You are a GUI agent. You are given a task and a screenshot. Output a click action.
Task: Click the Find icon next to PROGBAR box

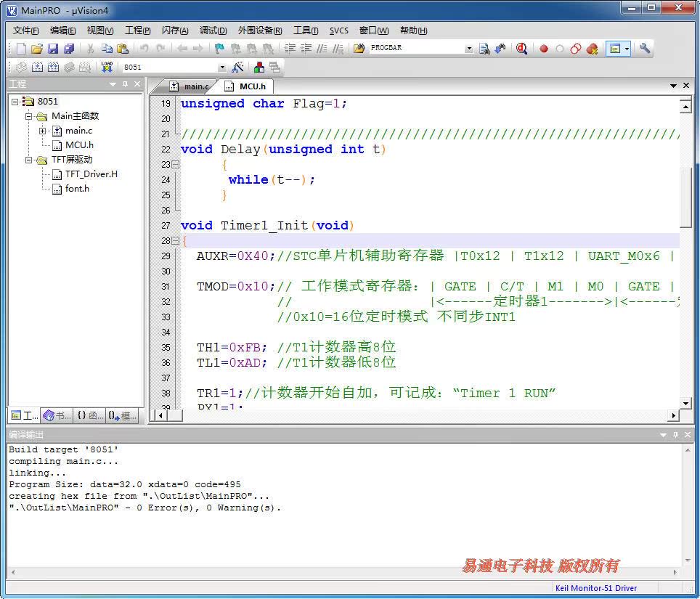[485, 48]
